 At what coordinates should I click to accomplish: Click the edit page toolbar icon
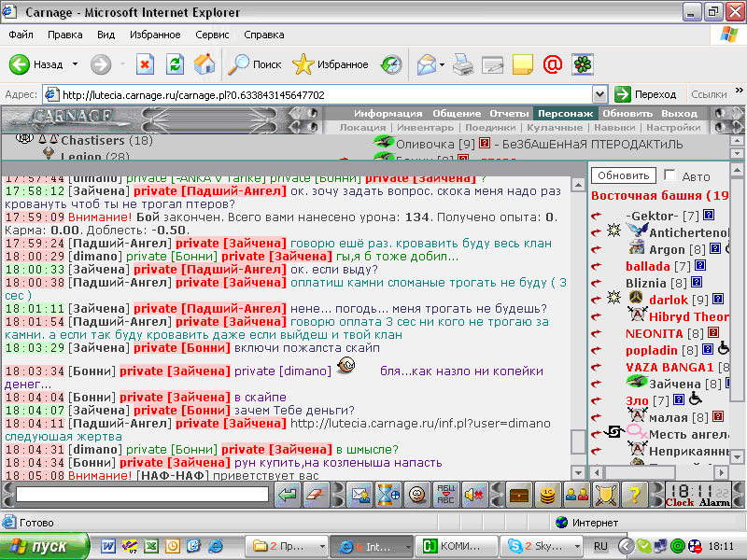pos(493,64)
